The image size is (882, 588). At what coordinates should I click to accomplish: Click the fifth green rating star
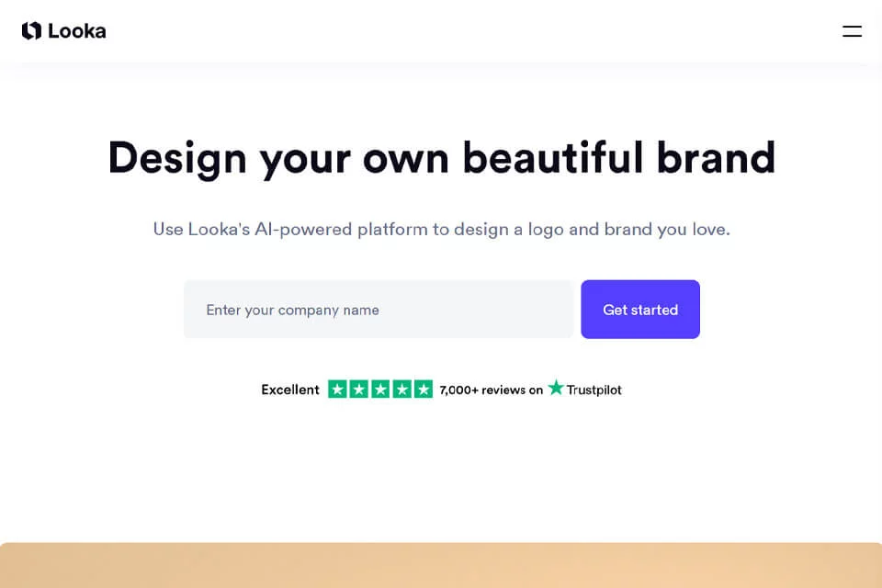pyautogui.click(x=423, y=389)
